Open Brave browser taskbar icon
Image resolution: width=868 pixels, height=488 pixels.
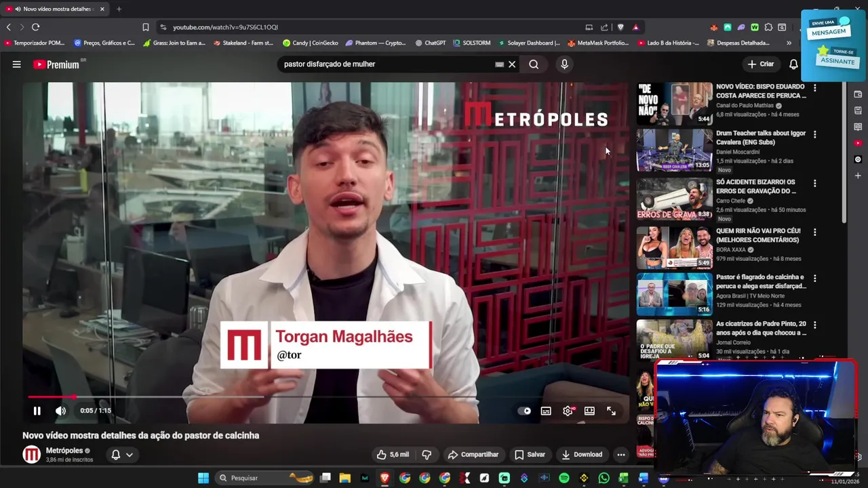pos(385,478)
